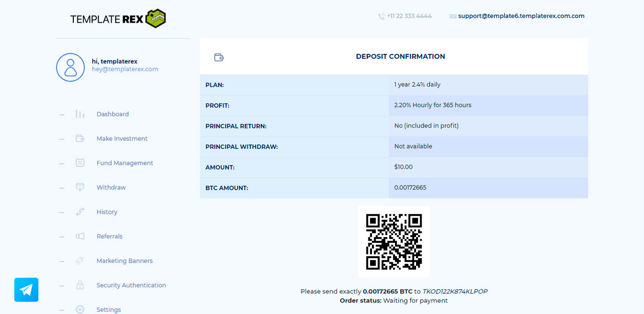The image size is (644, 314).
Task: Click the envelope icon beside support email
Action: (453, 16)
